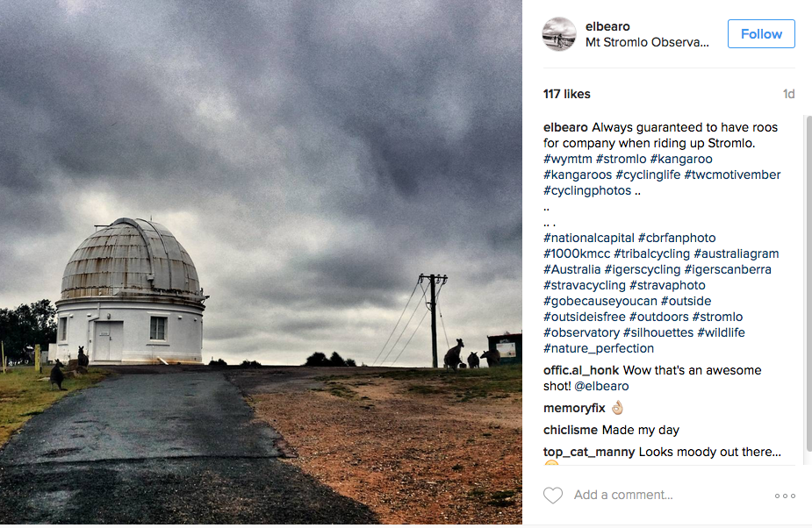812x528 pixels.
Task: Open the #nature_perfection hashtag
Action: pyautogui.click(x=598, y=348)
